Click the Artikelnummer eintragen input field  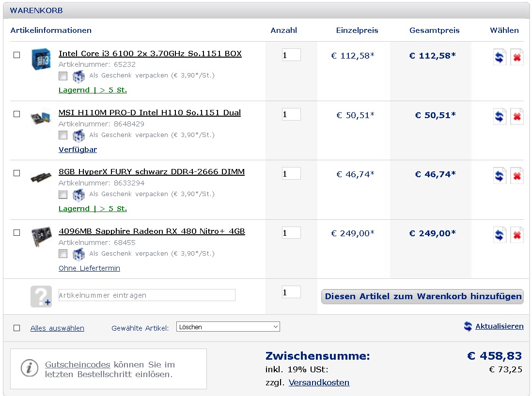coord(147,295)
